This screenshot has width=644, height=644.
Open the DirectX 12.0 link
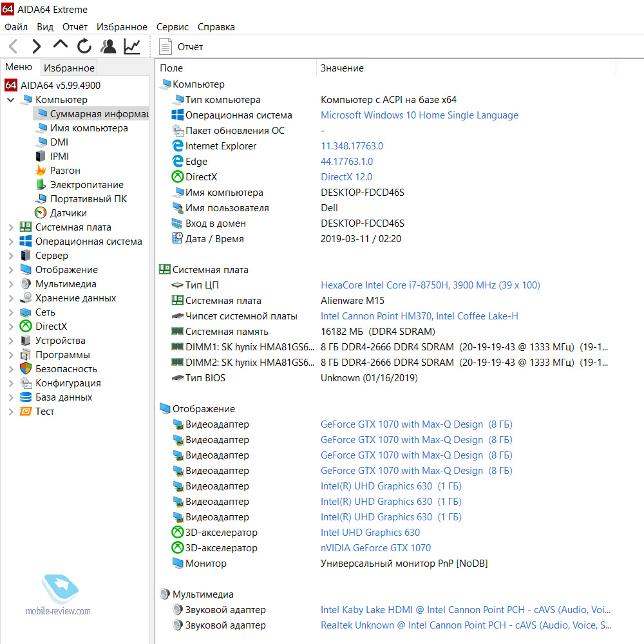346,177
